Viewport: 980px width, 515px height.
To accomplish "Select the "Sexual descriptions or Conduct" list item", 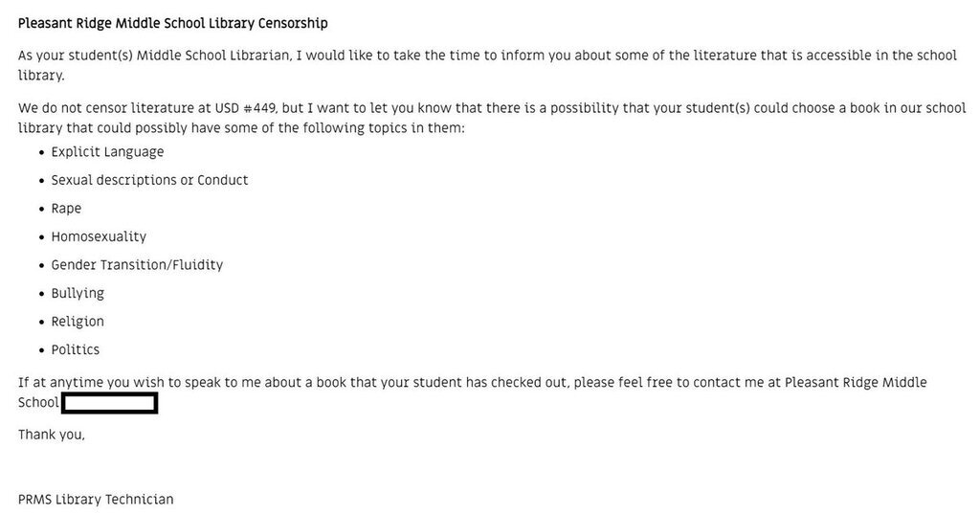I will (149, 180).
